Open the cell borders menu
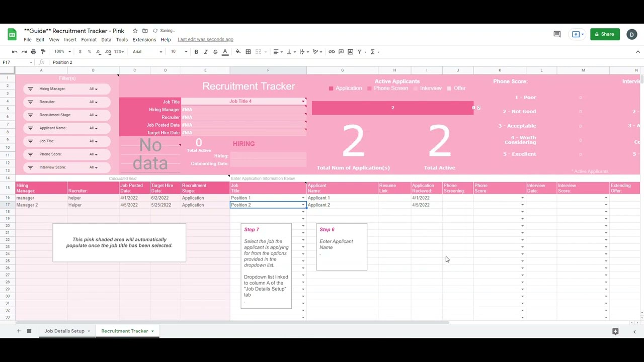This screenshot has height=362, width=644. click(x=248, y=52)
